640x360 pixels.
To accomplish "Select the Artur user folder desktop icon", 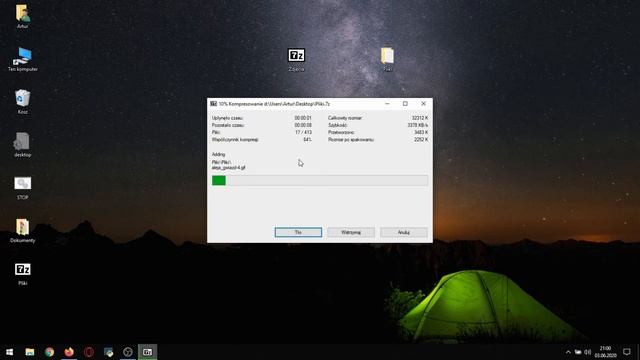I will [x=22, y=16].
